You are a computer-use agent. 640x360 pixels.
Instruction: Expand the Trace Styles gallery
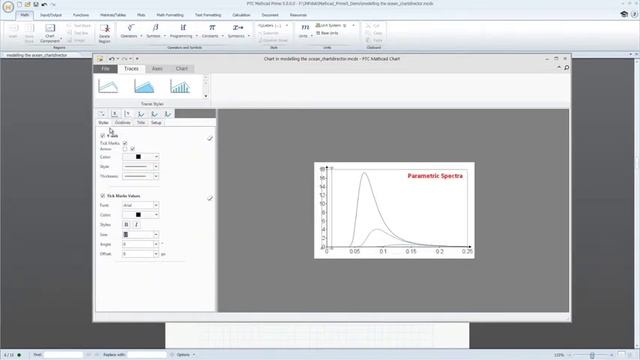click(206, 96)
